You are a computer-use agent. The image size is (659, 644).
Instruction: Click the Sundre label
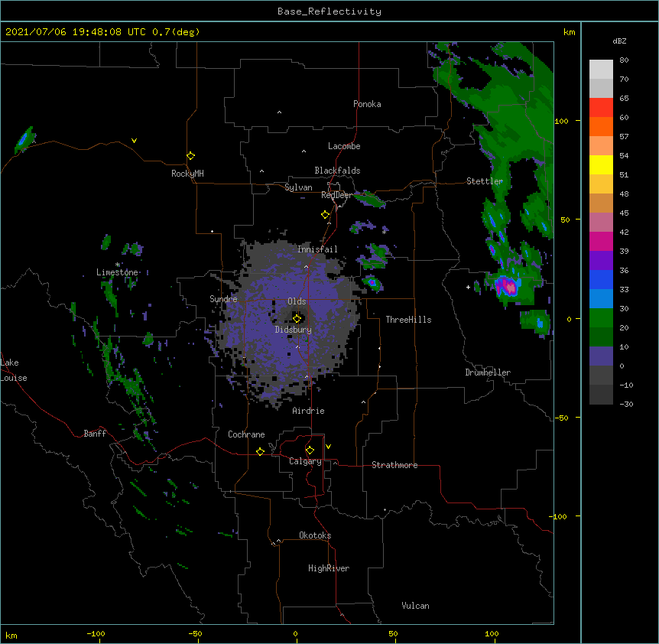click(223, 299)
